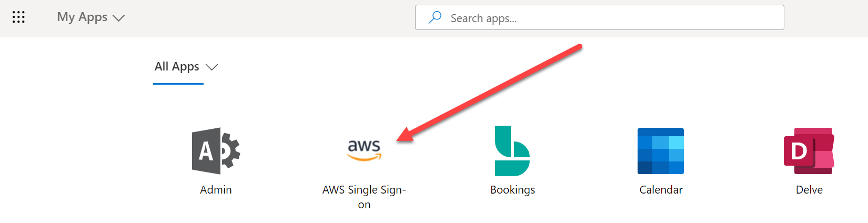Open the Calendar app icon

660,151
